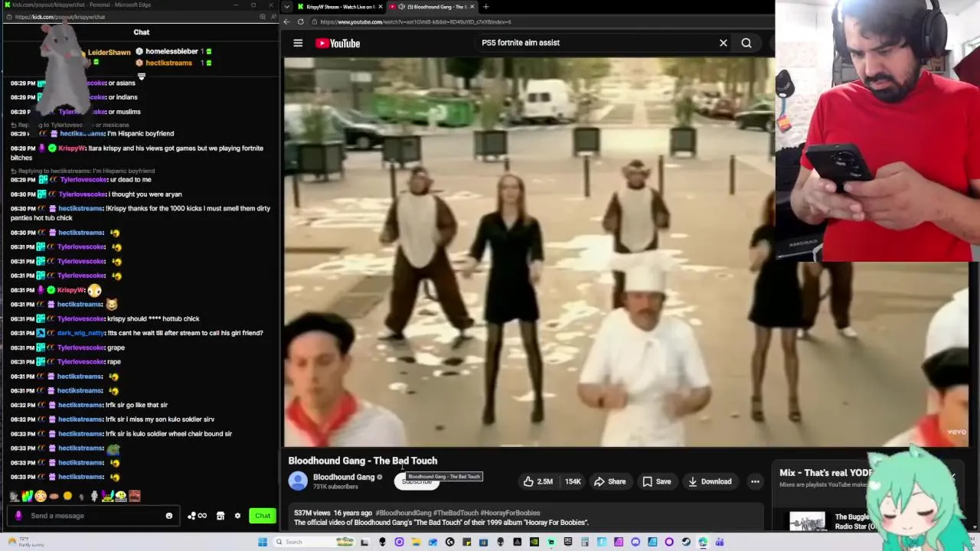Download the video via the Download button

(x=709, y=481)
